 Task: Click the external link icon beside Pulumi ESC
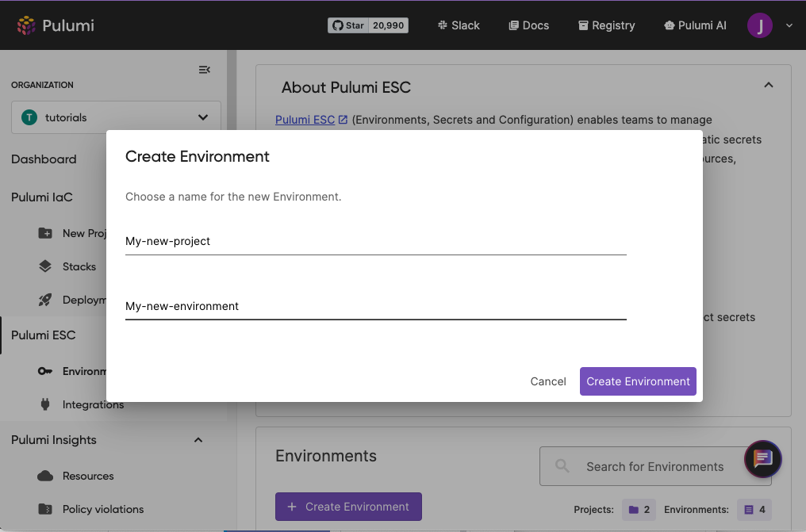pyautogui.click(x=343, y=120)
